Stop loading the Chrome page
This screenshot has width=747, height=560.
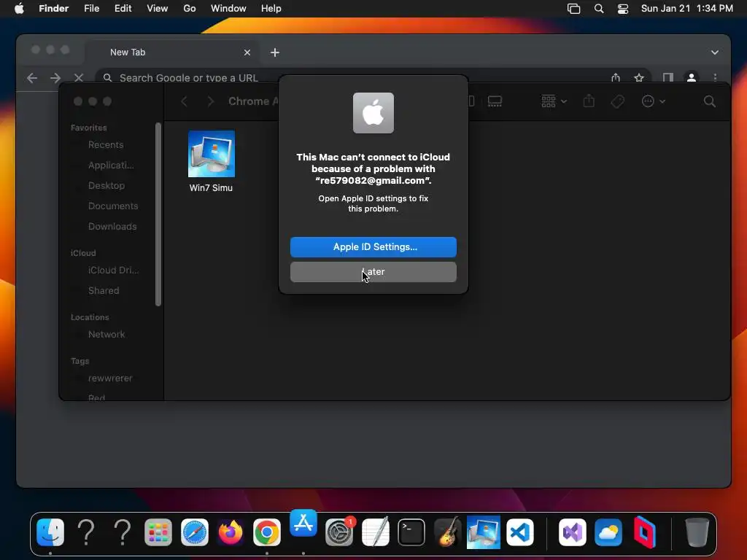(79, 77)
